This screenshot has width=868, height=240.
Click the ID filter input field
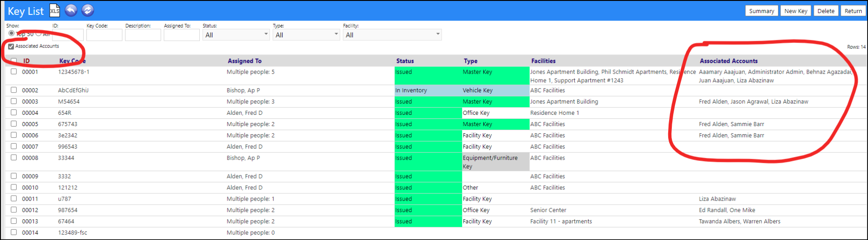(68, 35)
